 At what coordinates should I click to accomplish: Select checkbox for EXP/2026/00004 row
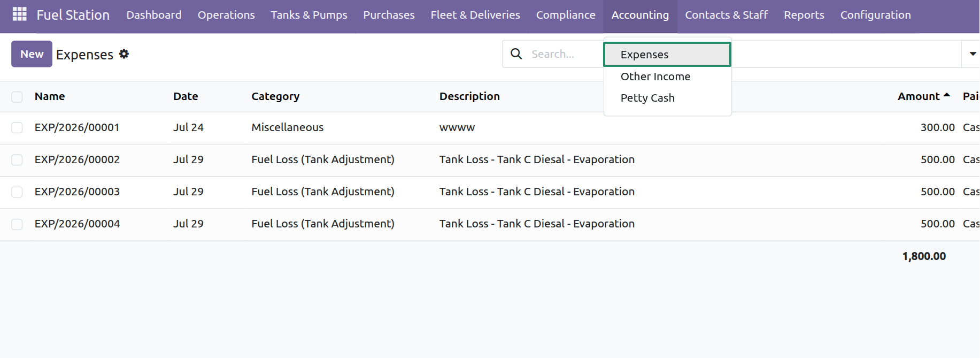(17, 224)
